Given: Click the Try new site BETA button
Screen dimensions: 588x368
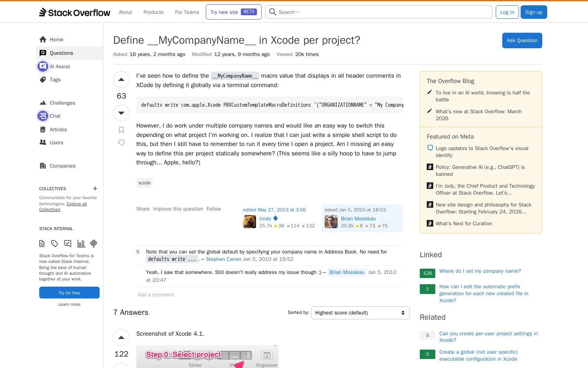Looking at the screenshot, I should tap(234, 12).
